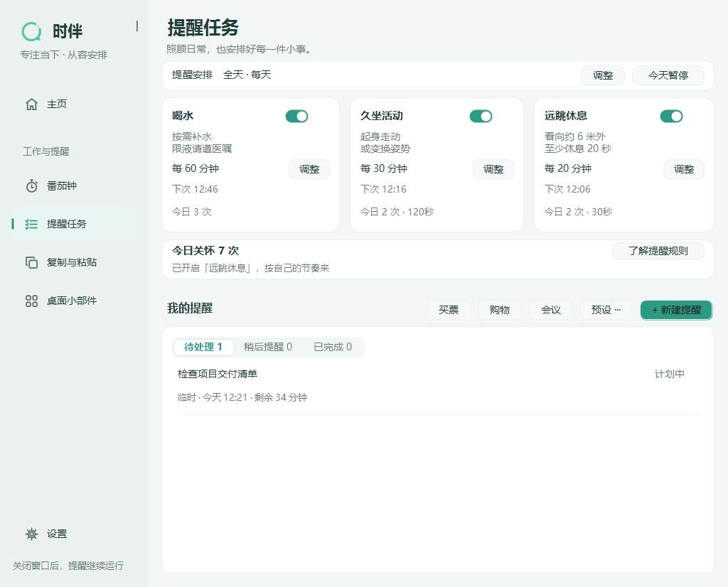The height and width of the screenshot is (587, 728).
Task: Open the 预设 presets dropdown
Action: pyautogui.click(x=606, y=310)
